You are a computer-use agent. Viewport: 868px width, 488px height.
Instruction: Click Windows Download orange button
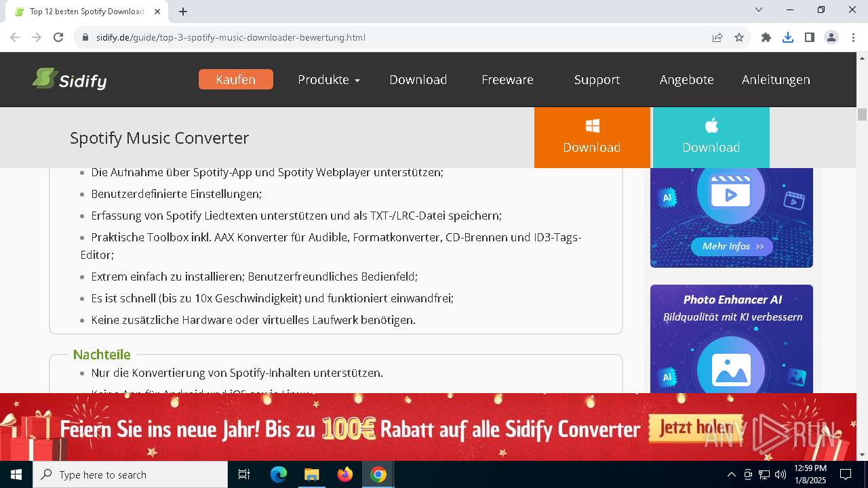click(x=592, y=137)
